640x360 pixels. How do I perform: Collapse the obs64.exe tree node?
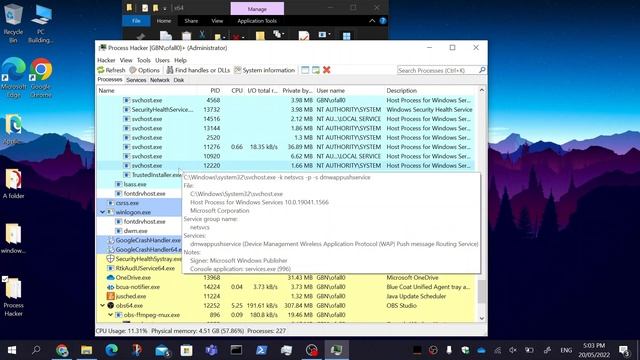coord(102,305)
